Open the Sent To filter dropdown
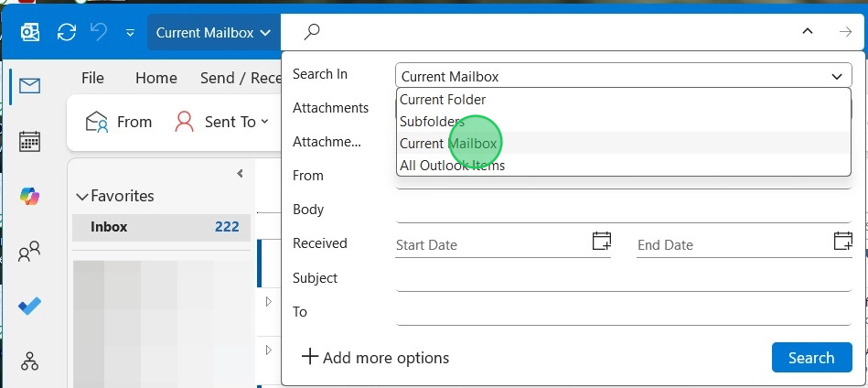Screen dimensions: 868x388 coord(221,122)
